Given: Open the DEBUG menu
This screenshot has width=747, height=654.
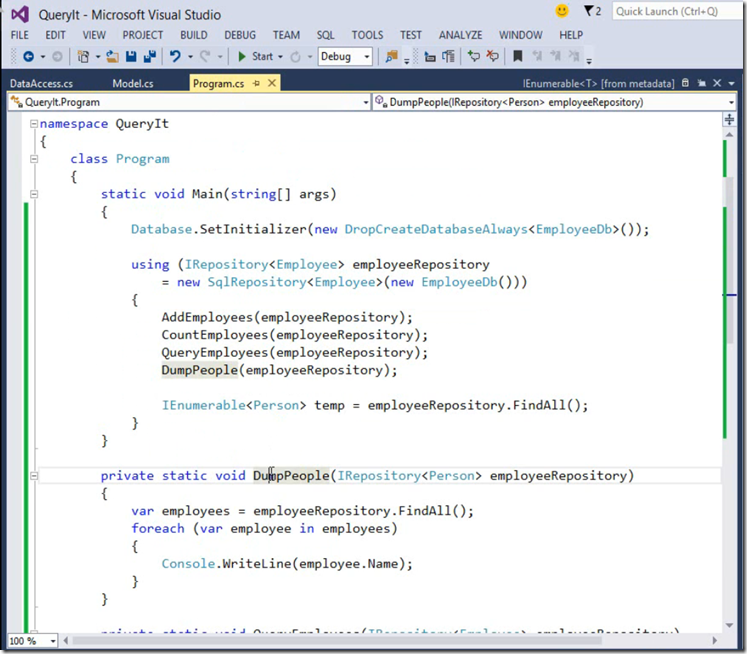Looking at the screenshot, I should coord(240,35).
